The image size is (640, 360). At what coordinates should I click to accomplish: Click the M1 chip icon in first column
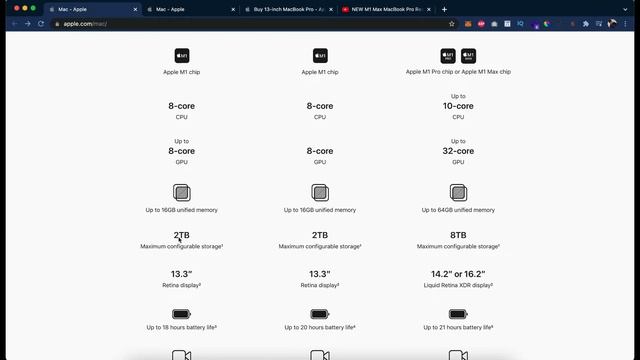tap(182, 56)
